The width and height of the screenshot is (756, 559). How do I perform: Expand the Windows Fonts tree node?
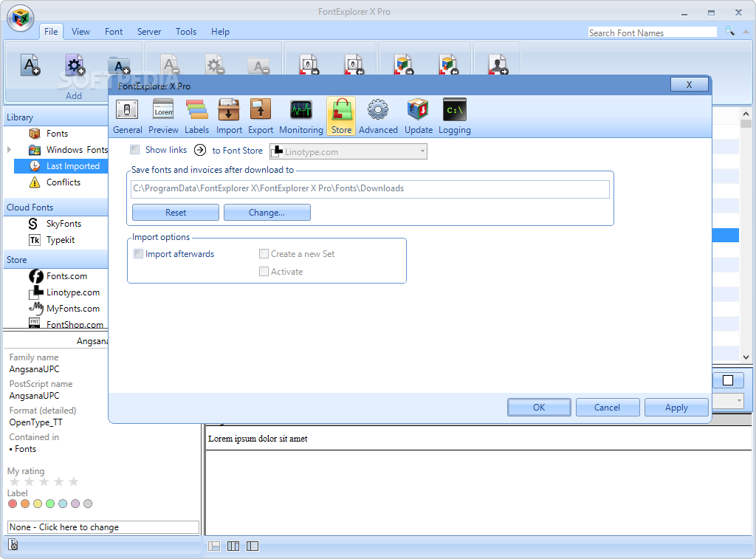pyautogui.click(x=9, y=150)
